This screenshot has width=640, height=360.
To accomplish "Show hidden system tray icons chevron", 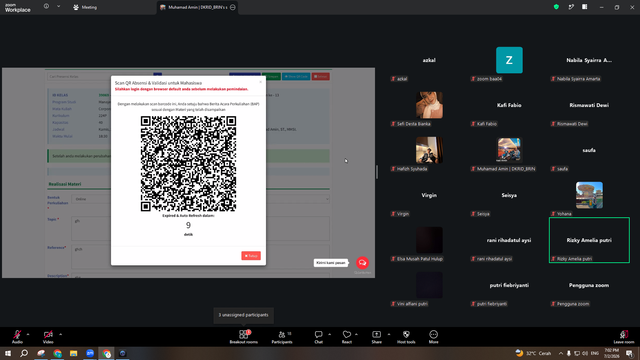I will point(561,353).
